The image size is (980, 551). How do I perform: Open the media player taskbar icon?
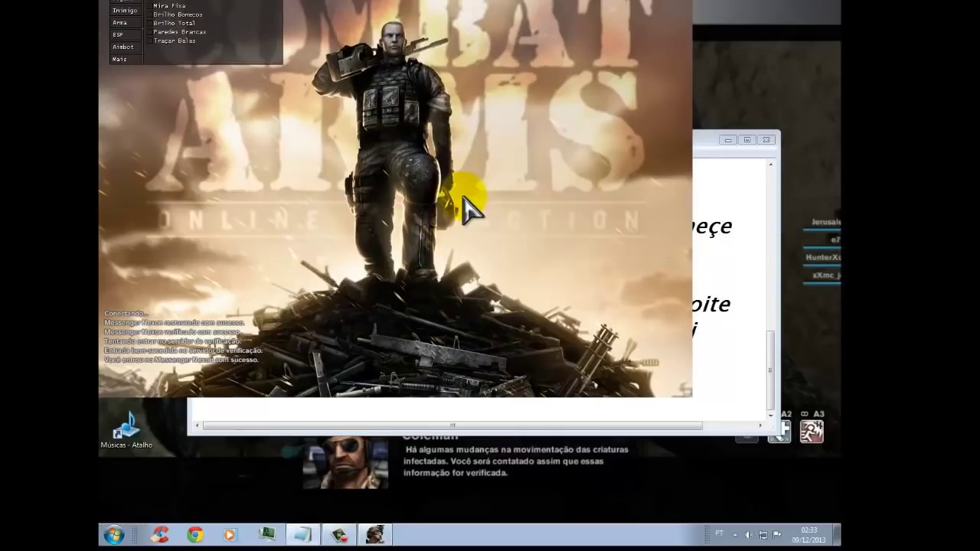pyautogui.click(x=230, y=534)
